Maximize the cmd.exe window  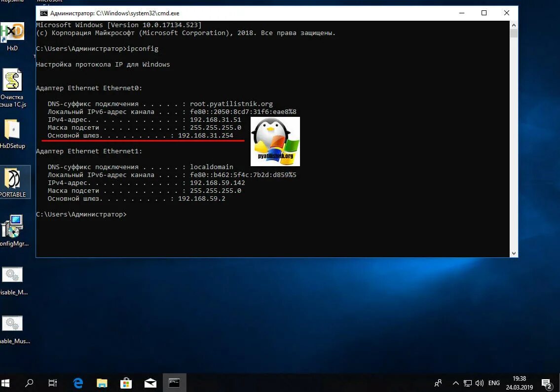[484, 13]
